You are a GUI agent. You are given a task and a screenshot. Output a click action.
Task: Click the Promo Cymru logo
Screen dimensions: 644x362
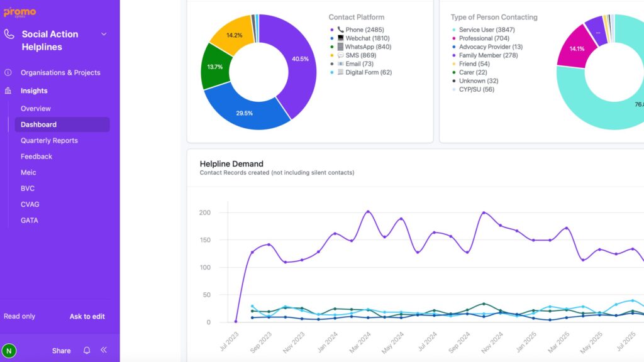(20, 12)
